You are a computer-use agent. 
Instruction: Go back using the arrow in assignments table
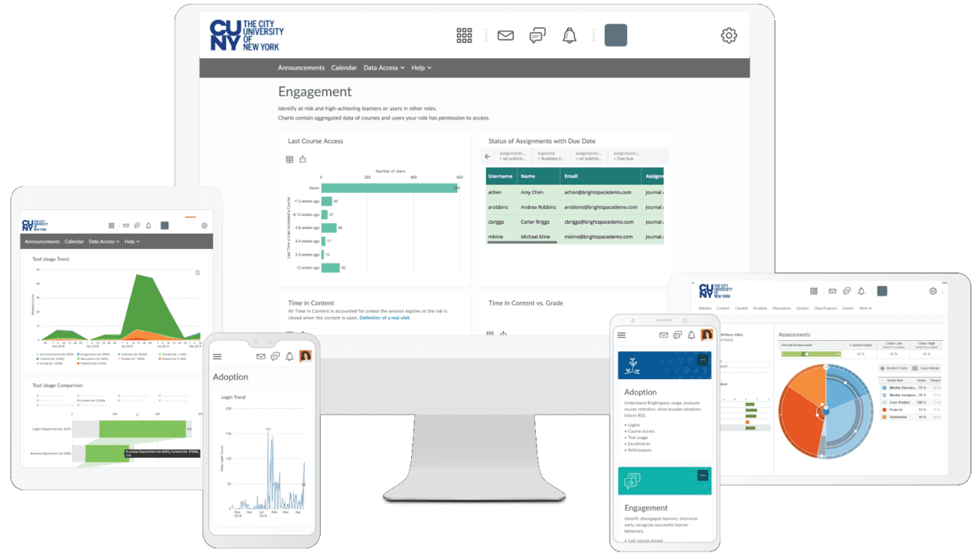(x=487, y=156)
